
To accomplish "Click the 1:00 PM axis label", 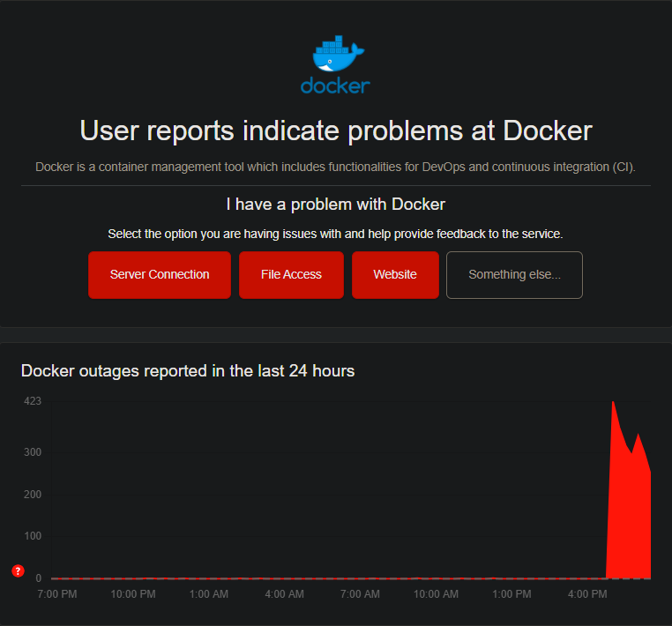I will [x=511, y=594].
